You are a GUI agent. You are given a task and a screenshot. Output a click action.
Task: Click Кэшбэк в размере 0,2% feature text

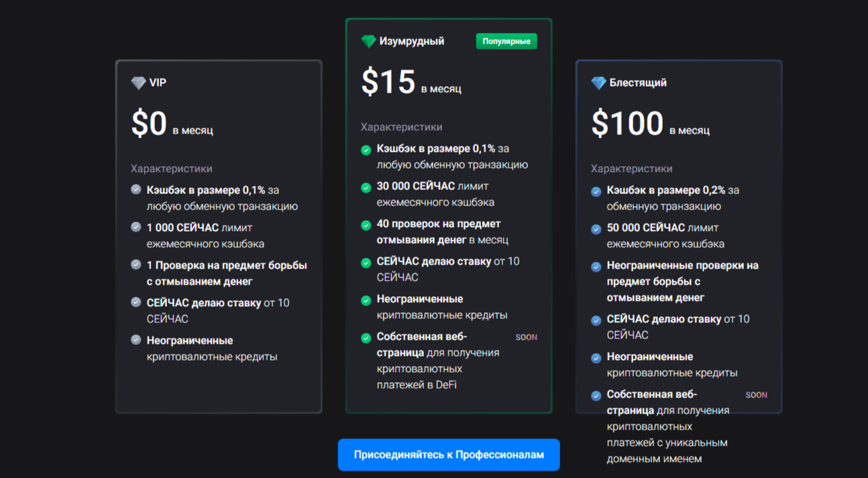[x=673, y=198]
